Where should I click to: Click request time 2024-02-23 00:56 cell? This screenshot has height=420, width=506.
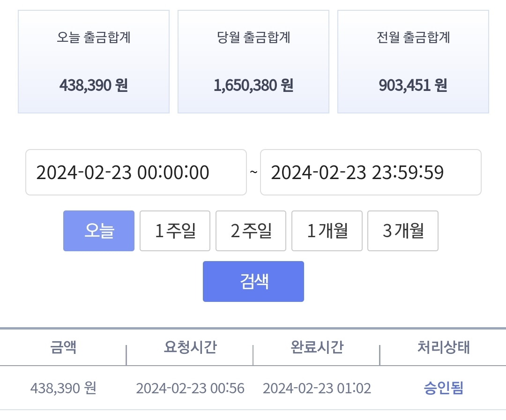(190, 388)
